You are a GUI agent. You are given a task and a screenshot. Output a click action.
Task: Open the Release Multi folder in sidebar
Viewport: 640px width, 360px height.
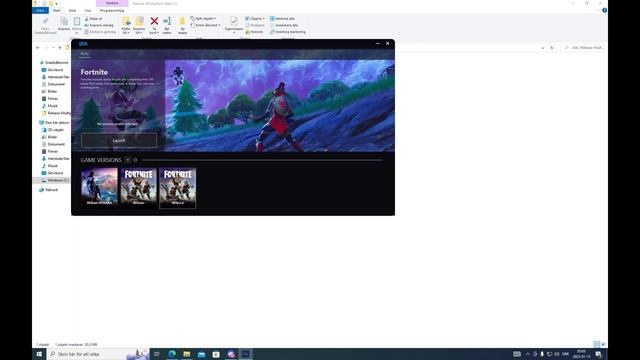tap(56, 113)
